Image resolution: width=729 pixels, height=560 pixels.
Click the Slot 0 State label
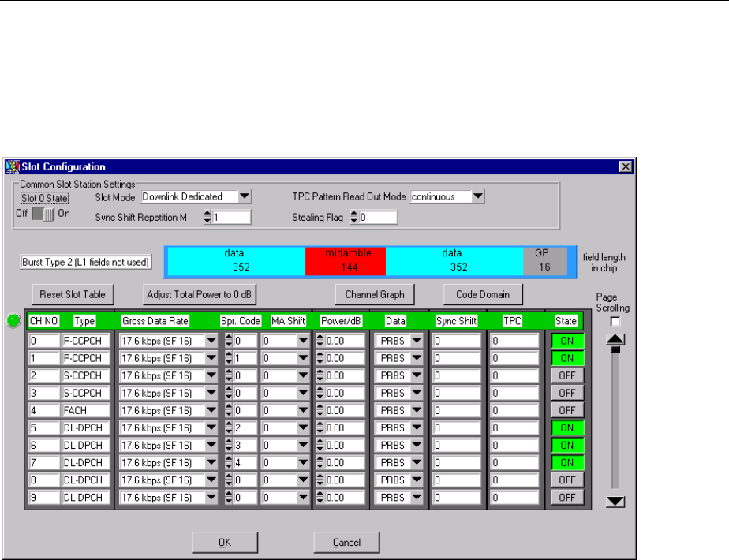click(x=45, y=198)
